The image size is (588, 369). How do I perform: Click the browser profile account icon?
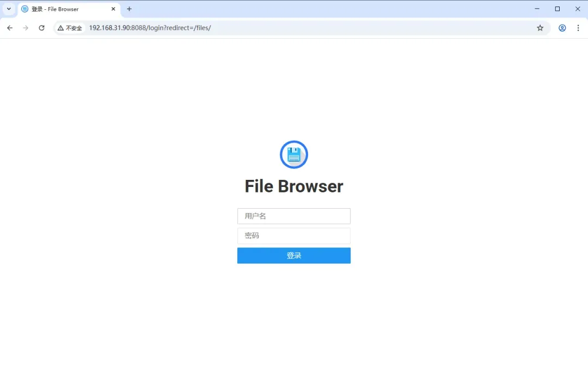pos(562,28)
